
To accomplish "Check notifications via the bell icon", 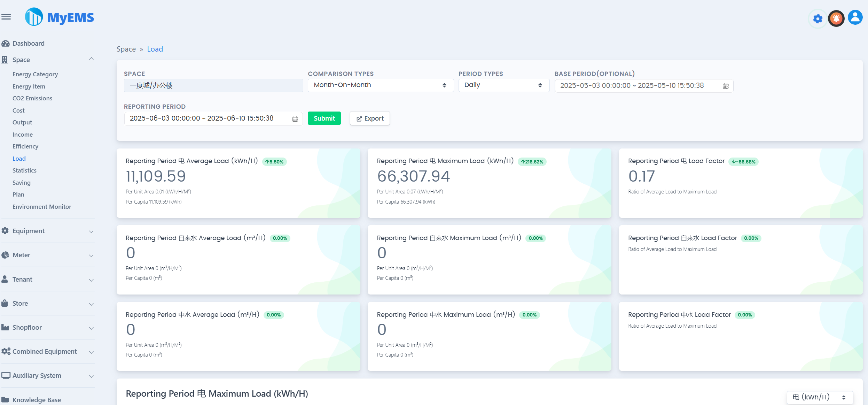I will coord(836,18).
